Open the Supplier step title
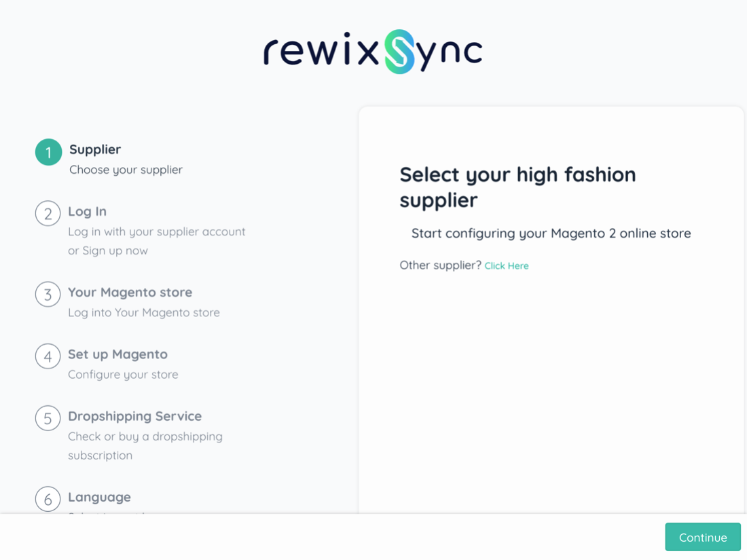The width and height of the screenshot is (747, 560). coord(95,149)
